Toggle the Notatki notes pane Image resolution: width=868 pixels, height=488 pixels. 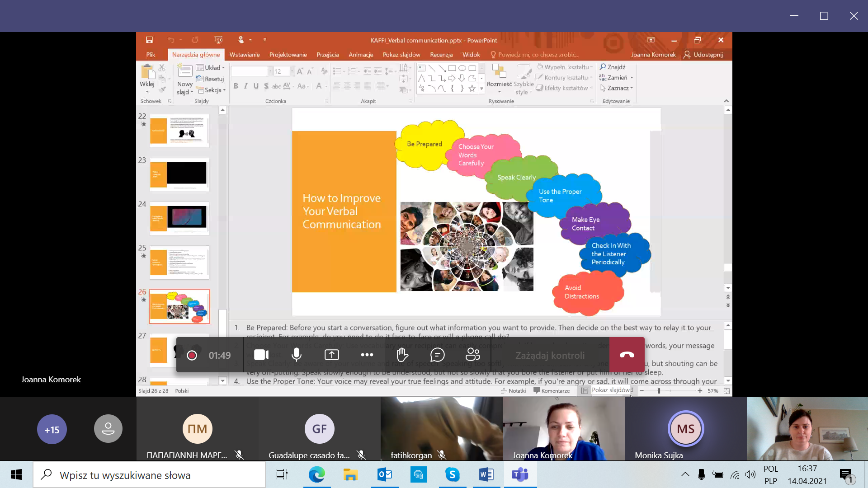click(x=514, y=391)
